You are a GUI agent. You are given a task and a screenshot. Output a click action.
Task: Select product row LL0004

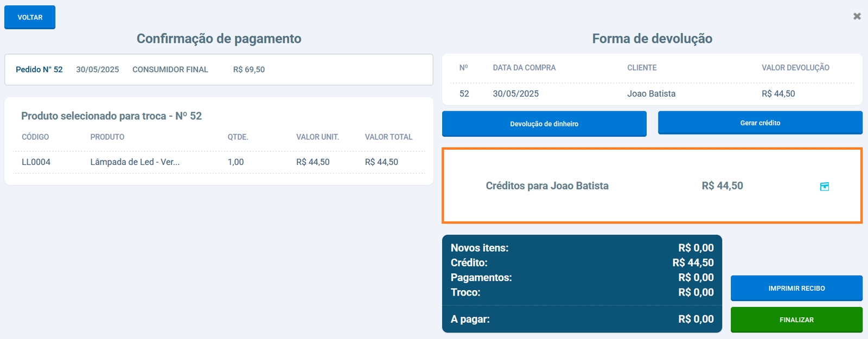click(x=36, y=162)
